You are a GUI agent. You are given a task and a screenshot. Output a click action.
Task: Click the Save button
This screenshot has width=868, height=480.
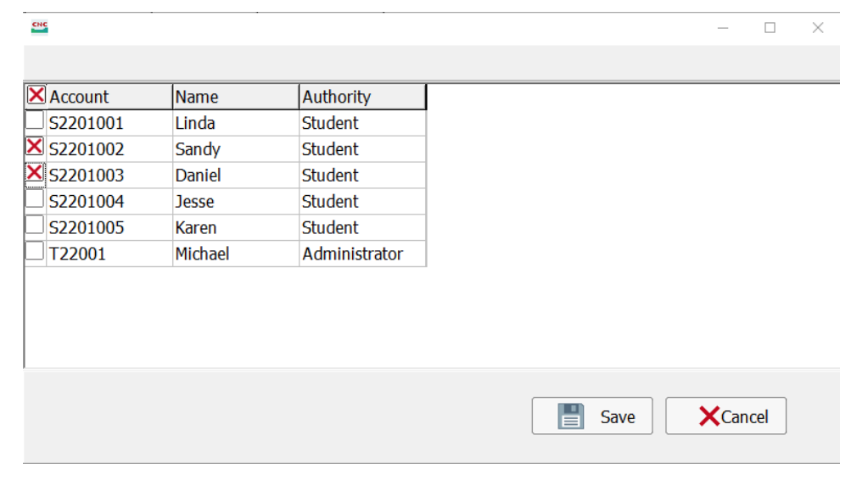(x=592, y=416)
